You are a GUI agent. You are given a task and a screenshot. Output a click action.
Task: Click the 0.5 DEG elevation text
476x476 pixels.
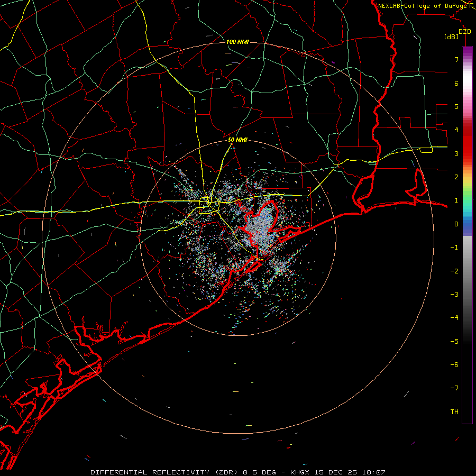260,472
